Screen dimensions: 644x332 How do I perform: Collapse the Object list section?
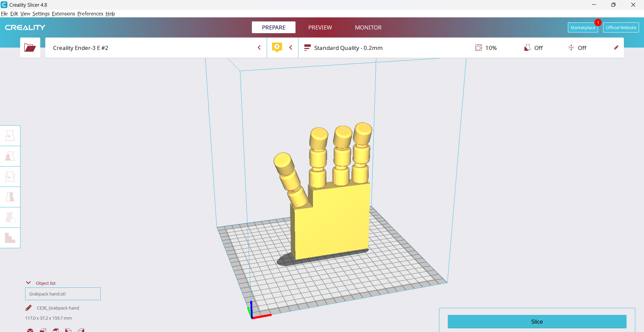point(29,283)
